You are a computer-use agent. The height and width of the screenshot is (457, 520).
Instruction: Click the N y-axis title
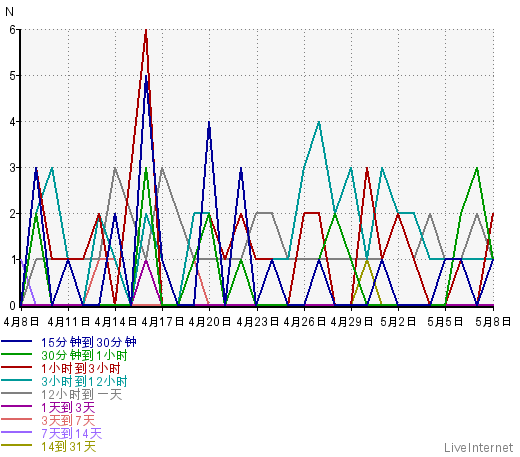pos(9,12)
